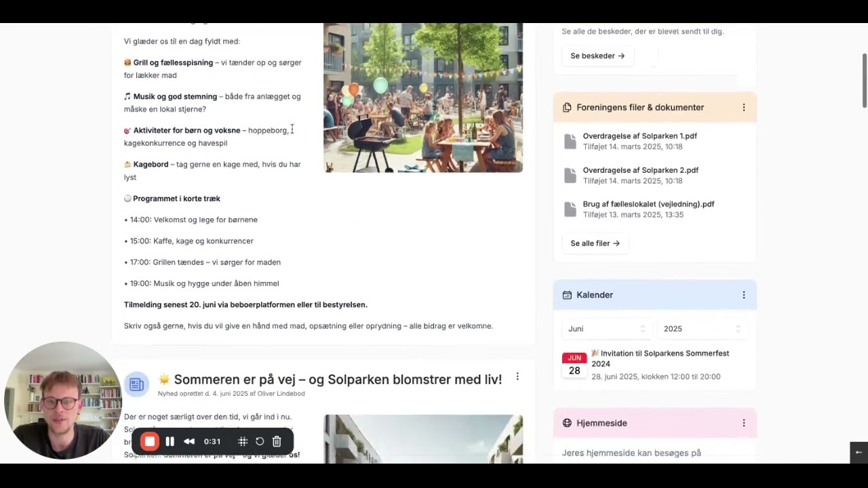Open the three-dot menu of the Kalender card
Screen dimensions: 868x488
click(x=744, y=295)
